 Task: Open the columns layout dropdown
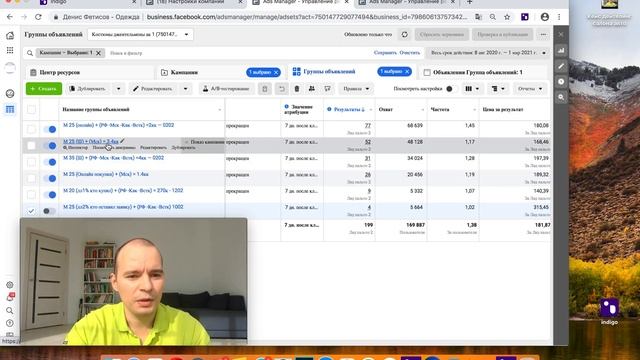click(x=472, y=89)
